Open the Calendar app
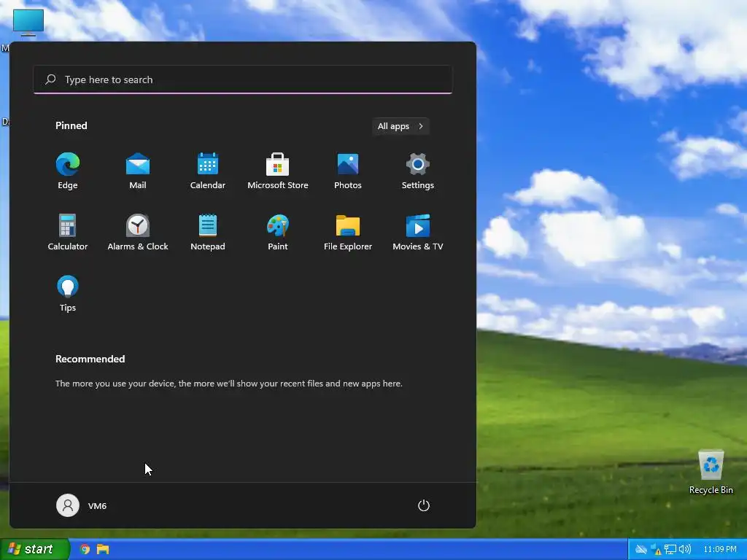The height and width of the screenshot is (560, 747). 208,171
